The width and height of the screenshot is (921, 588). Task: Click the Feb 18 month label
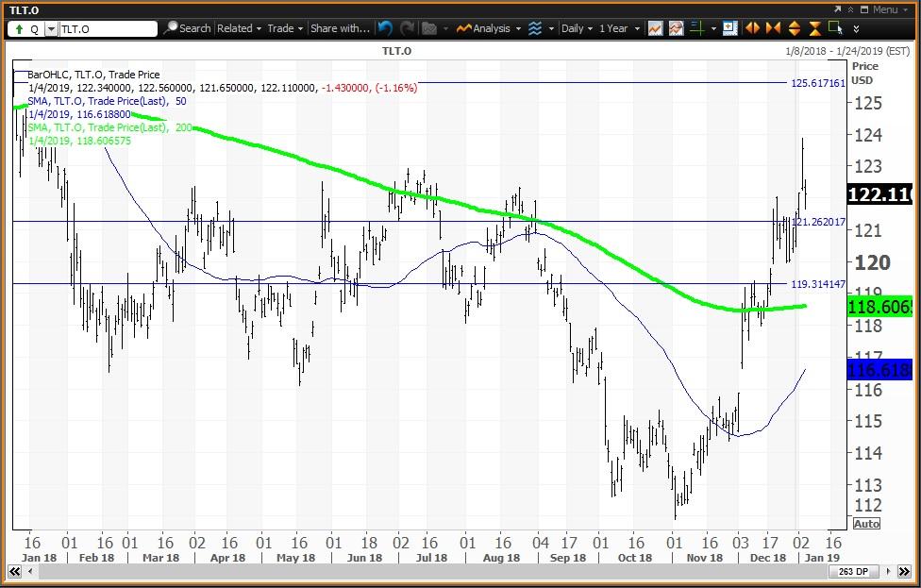pyautogui.click(x=96, y=558)
